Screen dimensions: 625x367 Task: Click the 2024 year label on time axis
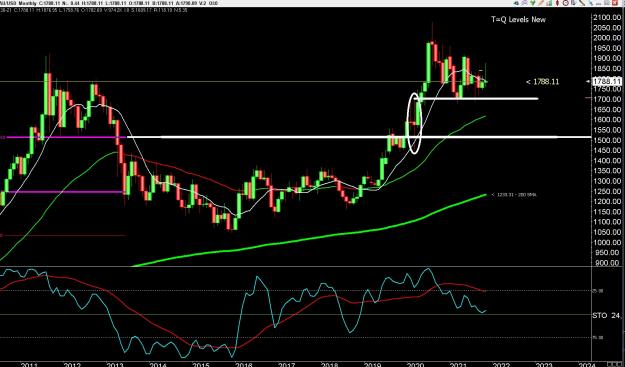tap(587, 364)
